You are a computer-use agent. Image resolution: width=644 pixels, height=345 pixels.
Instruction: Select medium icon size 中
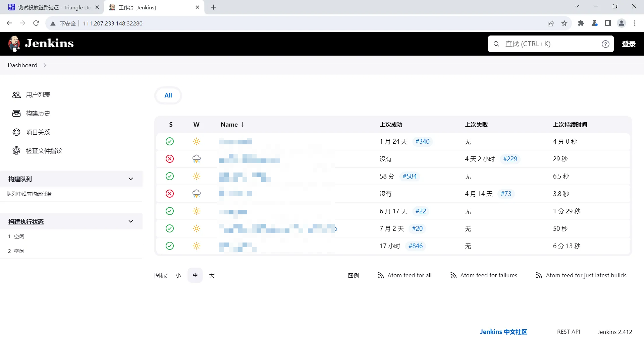195,275
